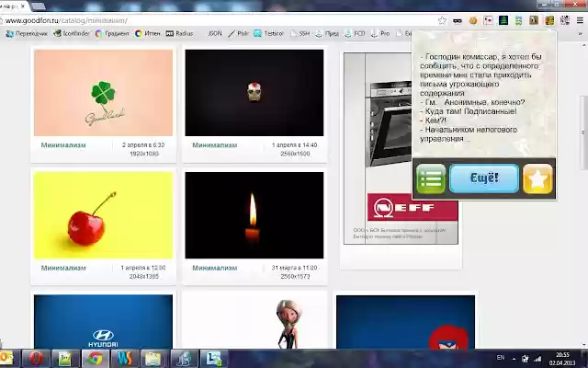Open the burning candle wallpaper thumbnail
Screen dimensions: 588x368
pos(254,215)
